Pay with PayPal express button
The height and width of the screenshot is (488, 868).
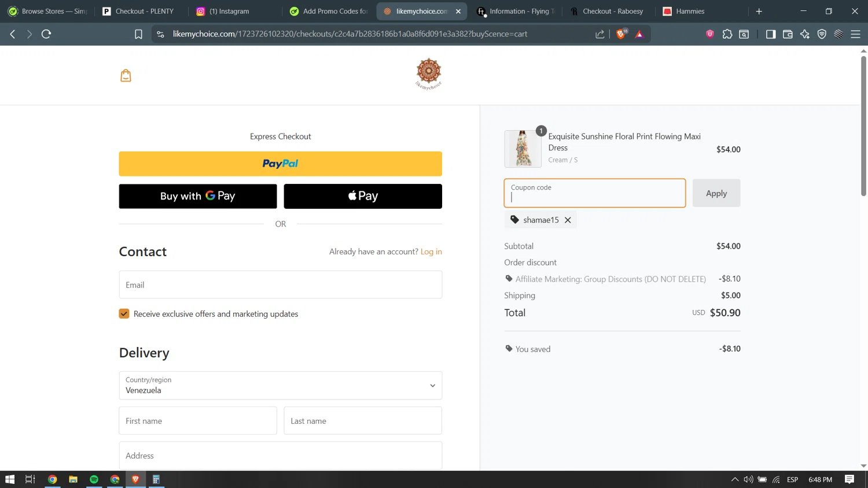pyautogui.click(x=281, y=164)
